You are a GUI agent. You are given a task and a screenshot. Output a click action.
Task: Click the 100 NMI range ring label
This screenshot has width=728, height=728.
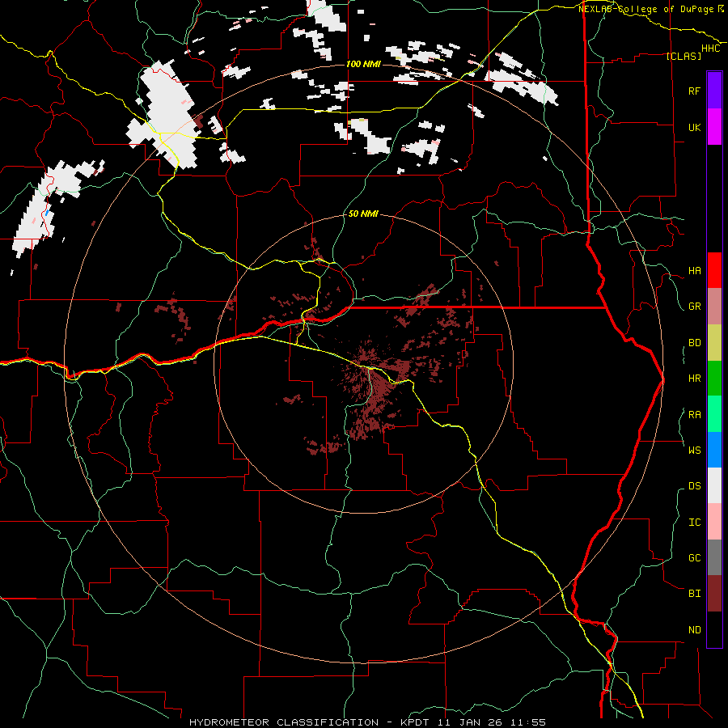[363, 64]
